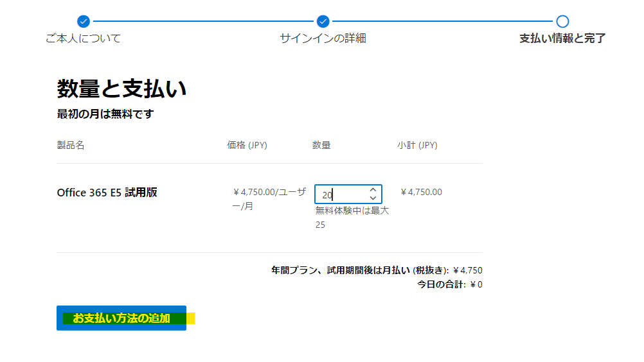Image resolution: width=644 pixels, height=362 pixels.
Task: Increase quantity with the up arrow
Action: tap(373, 190)
